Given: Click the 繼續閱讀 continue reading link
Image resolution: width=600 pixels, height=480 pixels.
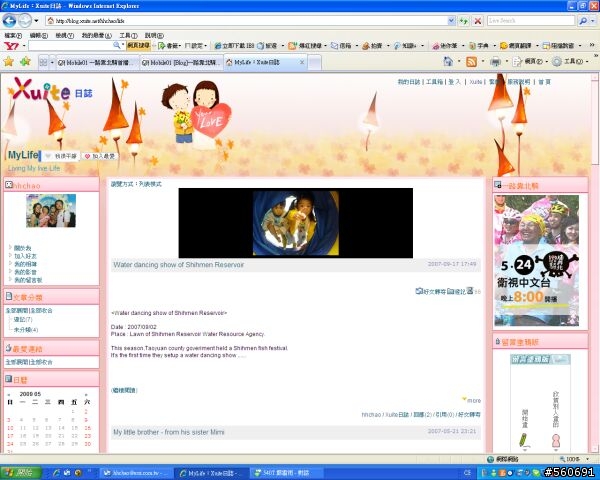Looking at the screenshot, I should (x=124, y=390).
